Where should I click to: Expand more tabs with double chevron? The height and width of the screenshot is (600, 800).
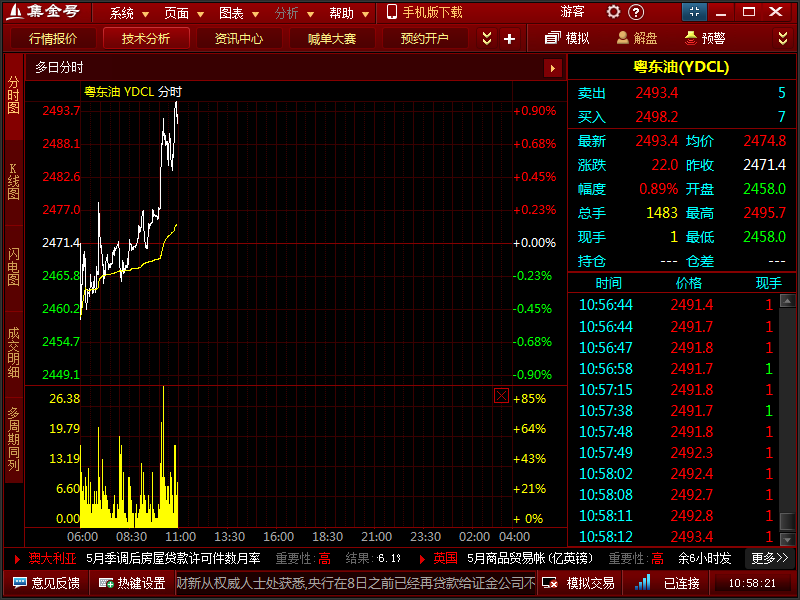[x=487, y=39]
